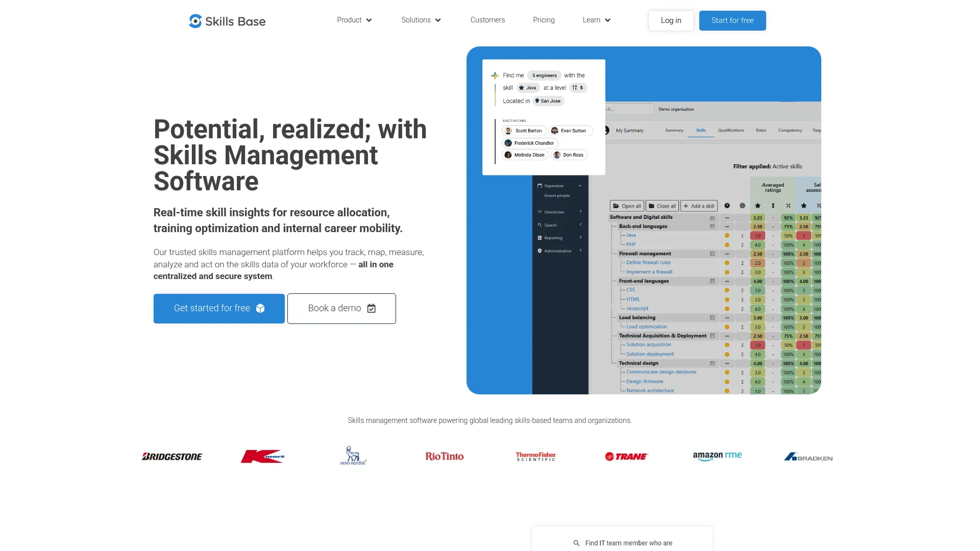980x551 pixels.
Task: Click the Close all button
Action: tap(662, 206)
